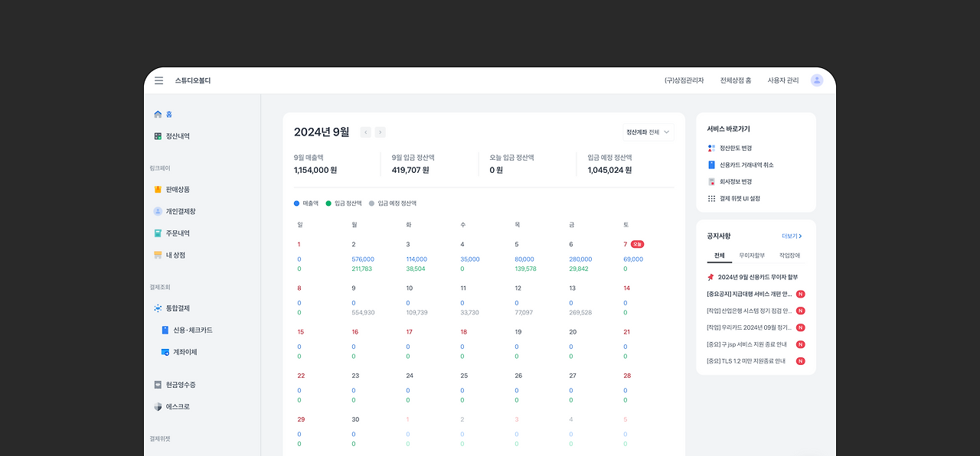Screen dimensions: 980x456
Task: Select calendar date 30
Action: click(355, 419)
